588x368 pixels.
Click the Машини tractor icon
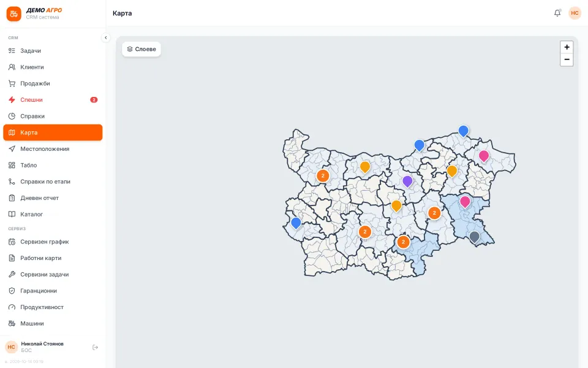click(x=12, y=323)
